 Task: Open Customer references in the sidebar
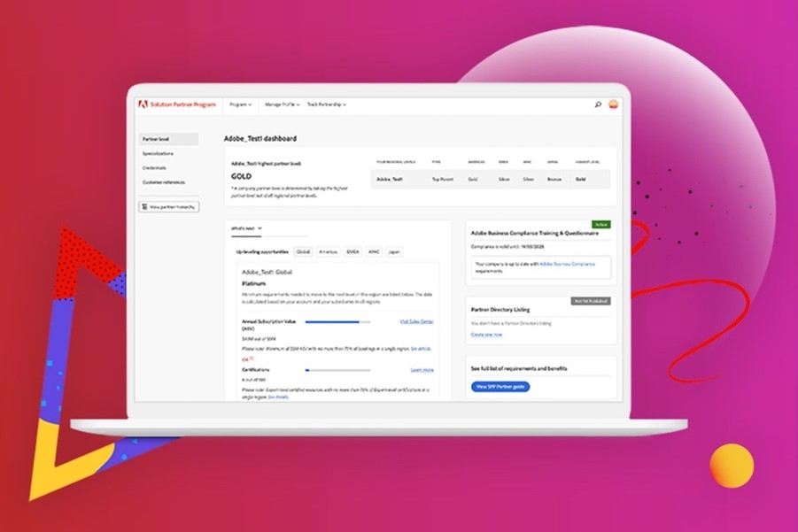pos(164,182)
